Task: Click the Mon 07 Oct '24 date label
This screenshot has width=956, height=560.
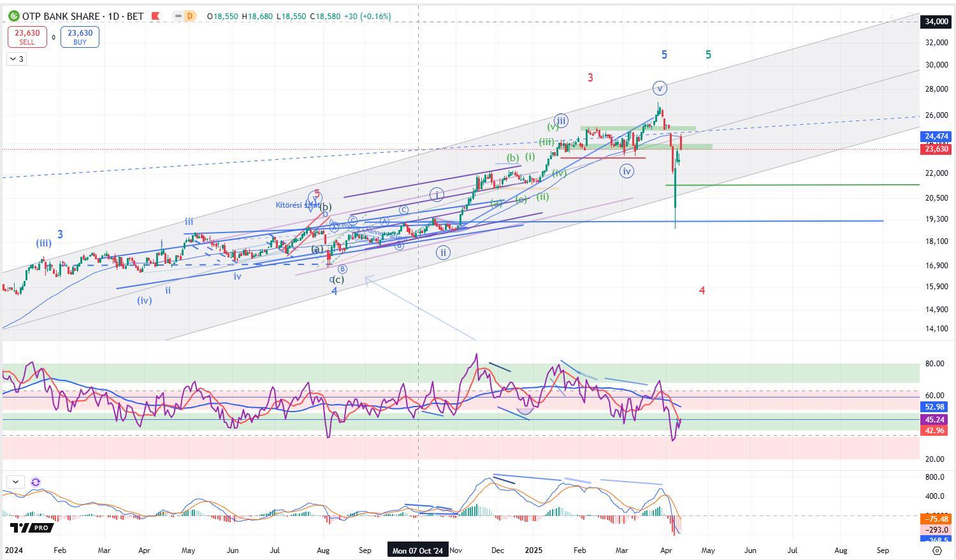Action: [418, 550]
